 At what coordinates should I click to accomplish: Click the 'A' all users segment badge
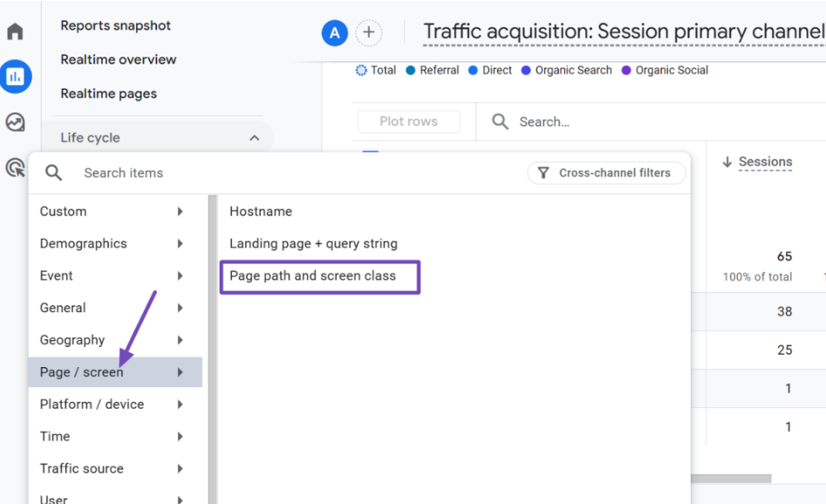click(335, 33)
